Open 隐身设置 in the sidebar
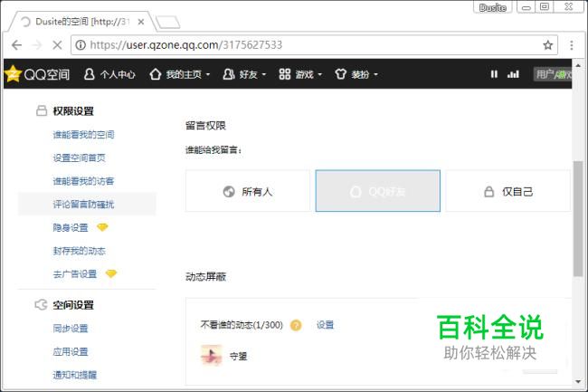Image resolution: width=588 pixels, height=392 pixels. (71, 228)
